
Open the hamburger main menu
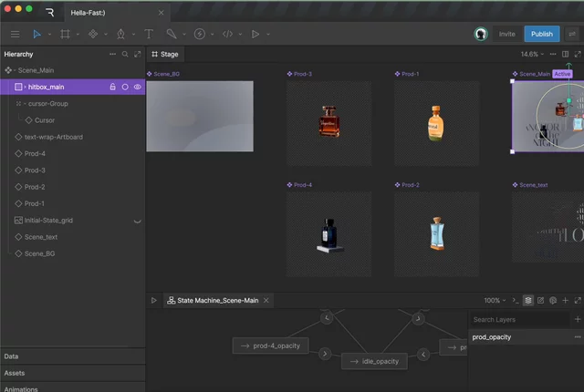15,35
